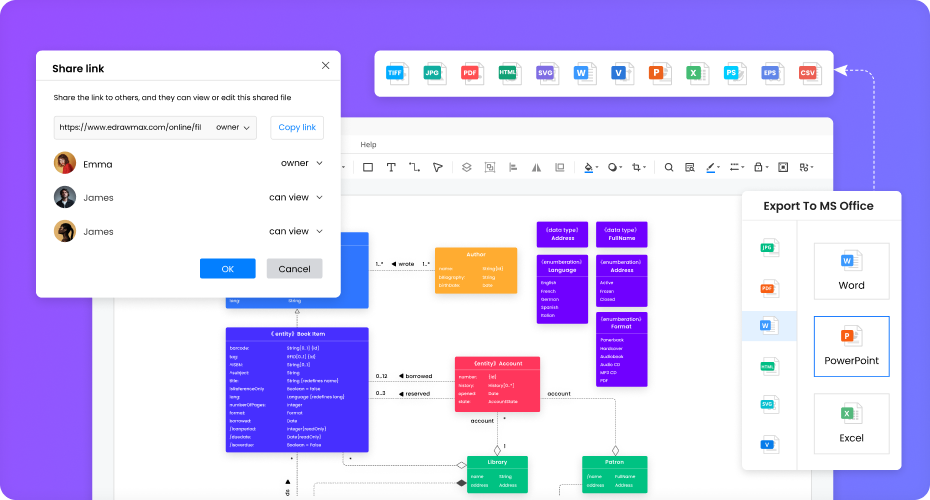Select the TIFF export format icon

397,73
